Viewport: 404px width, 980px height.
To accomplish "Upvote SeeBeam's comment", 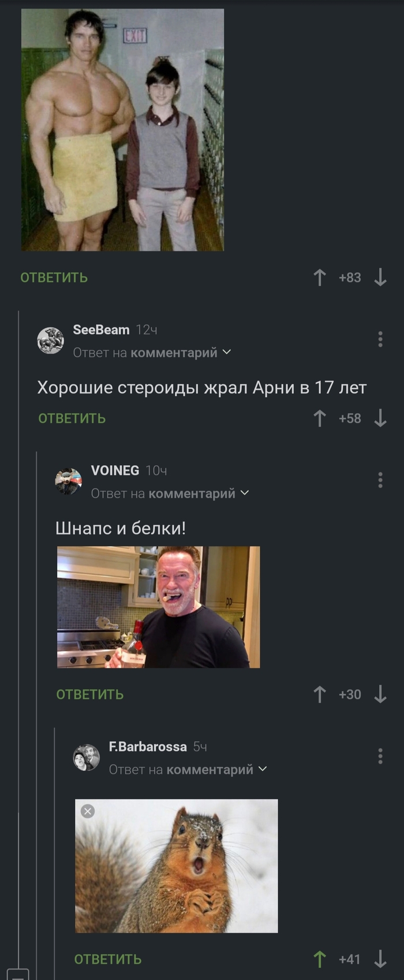I will click(x=320, y=418).
